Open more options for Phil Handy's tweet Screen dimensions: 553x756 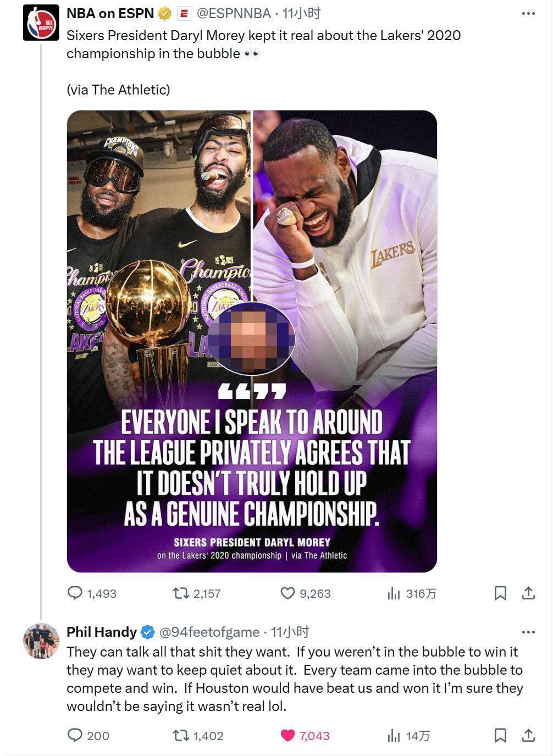[528, 632]
